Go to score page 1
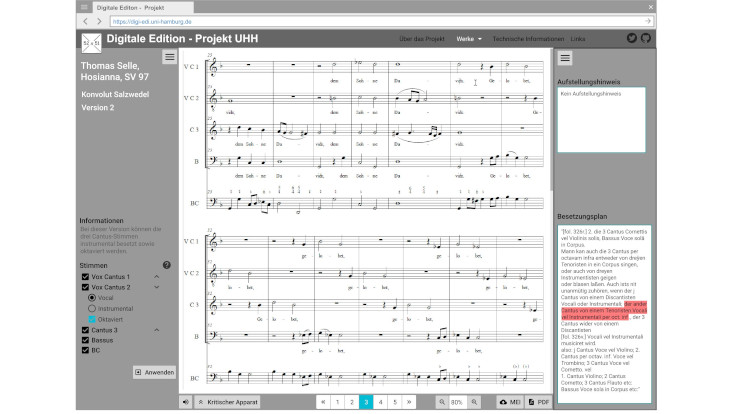 [338, 402]
